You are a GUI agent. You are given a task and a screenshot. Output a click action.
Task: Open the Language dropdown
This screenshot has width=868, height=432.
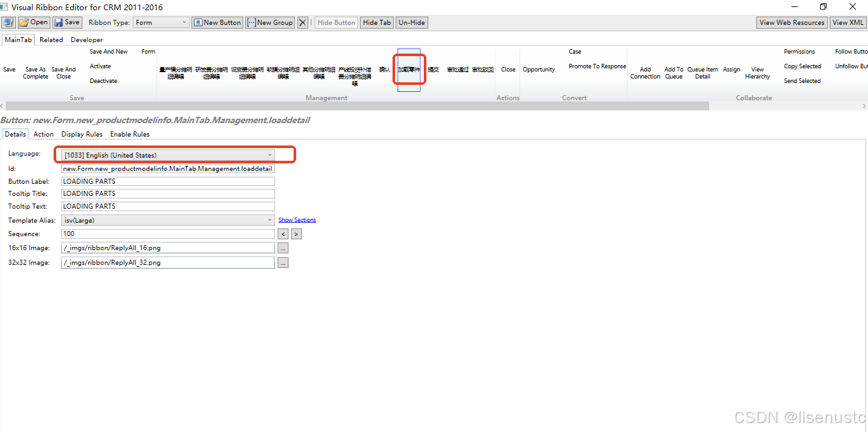click(x=270, y=154)
